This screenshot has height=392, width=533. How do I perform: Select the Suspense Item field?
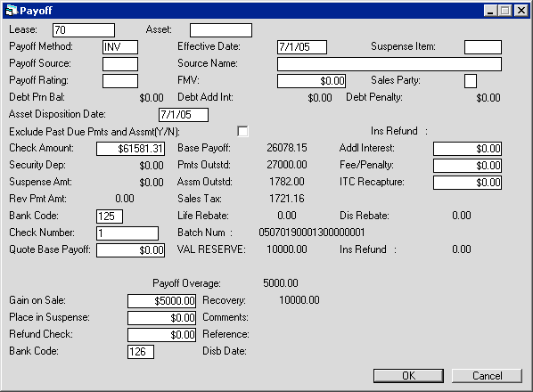pos(483,47)
